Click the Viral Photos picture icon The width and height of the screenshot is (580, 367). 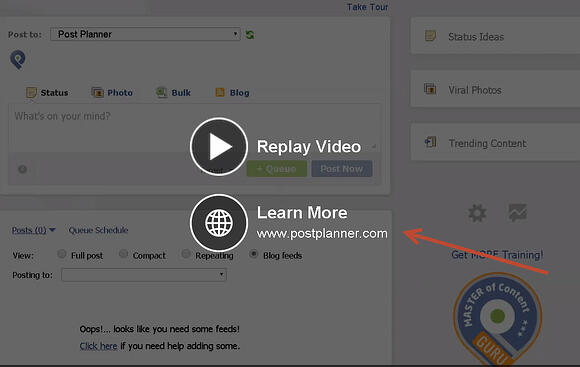click(x=430, y=89)
